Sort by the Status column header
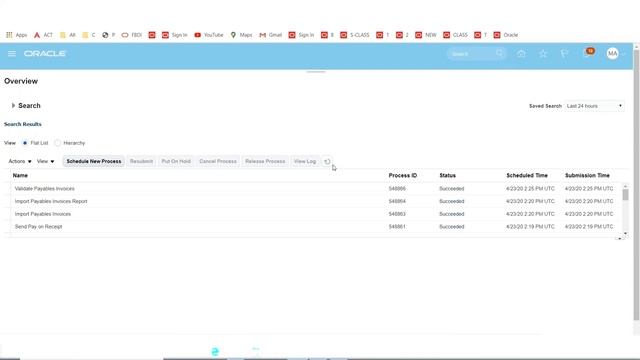This screenshot has width=640, height=360. tap(447, 176)
